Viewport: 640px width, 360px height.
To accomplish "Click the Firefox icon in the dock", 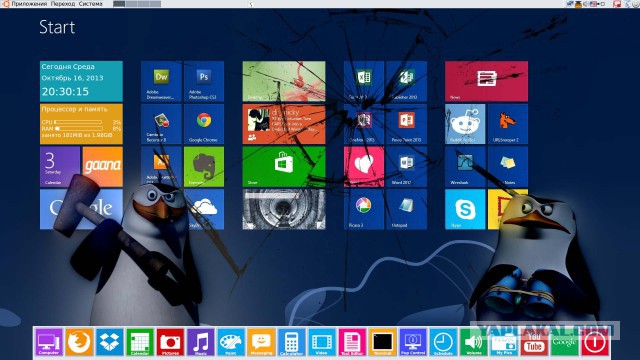I will click(x=79, y=342).
